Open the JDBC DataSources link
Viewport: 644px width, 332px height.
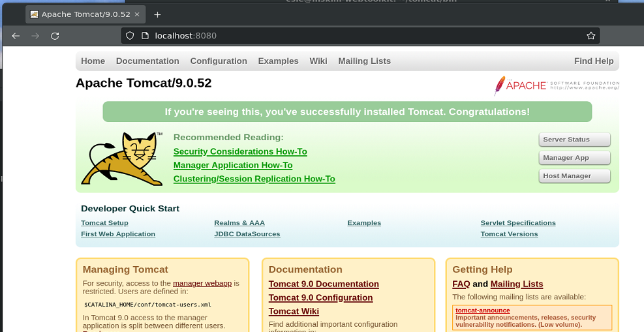click(x=247, y=234)
